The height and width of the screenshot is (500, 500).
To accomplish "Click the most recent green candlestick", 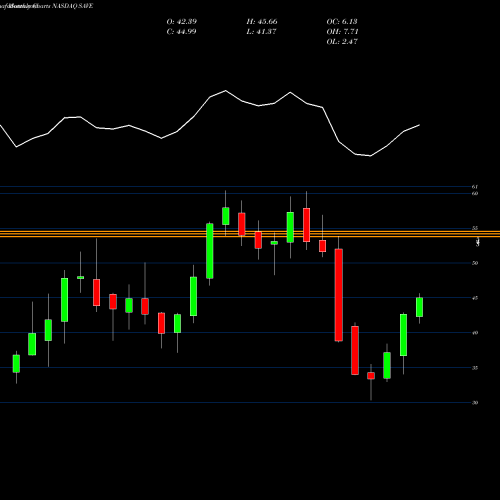I will [x=419, y=307].
